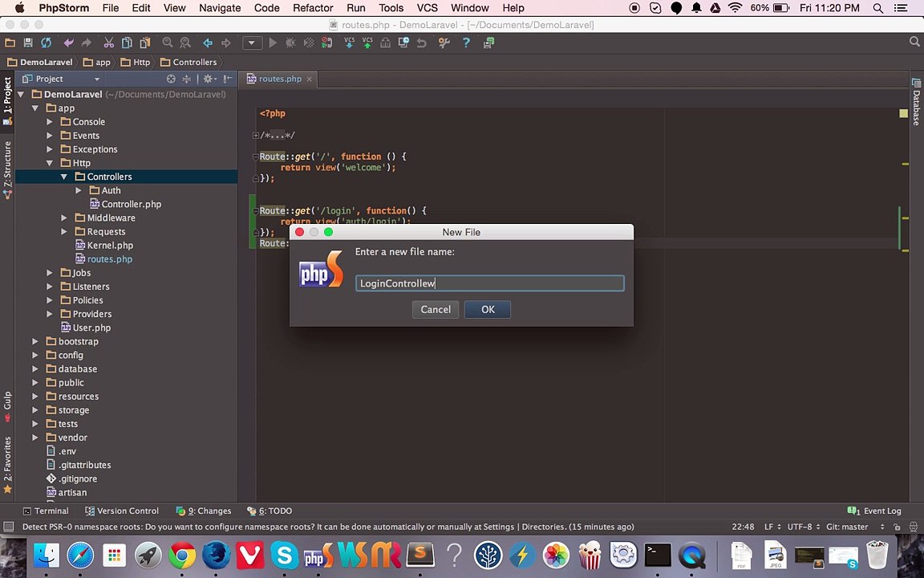924x578 pixels.
Task: Open the 9: Changes tool window
Action: coord(204,511)
